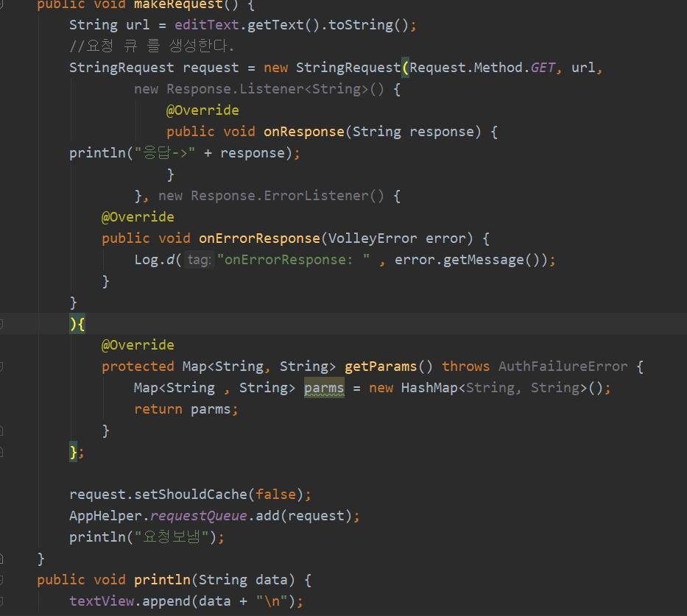Image resolution: width=687 pixels, height=616 pixels.
Task: Click the "\n" string literal
Action: pos(272,601)
